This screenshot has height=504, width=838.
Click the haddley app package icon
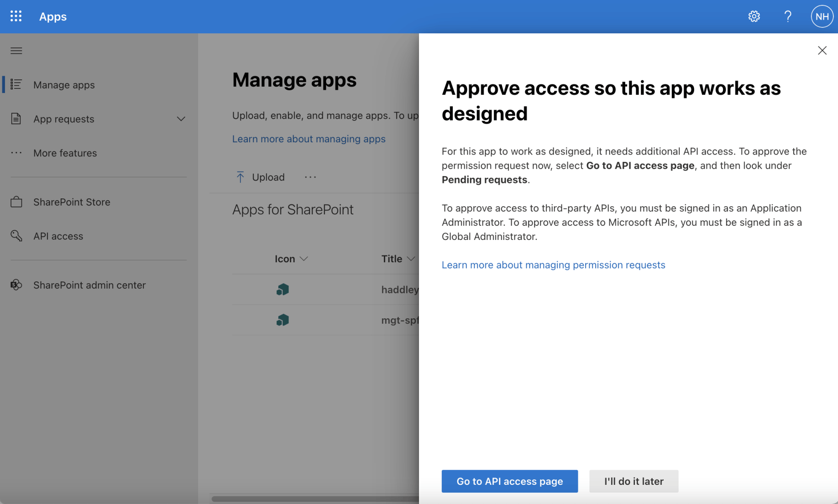click(x=283, y=289)
